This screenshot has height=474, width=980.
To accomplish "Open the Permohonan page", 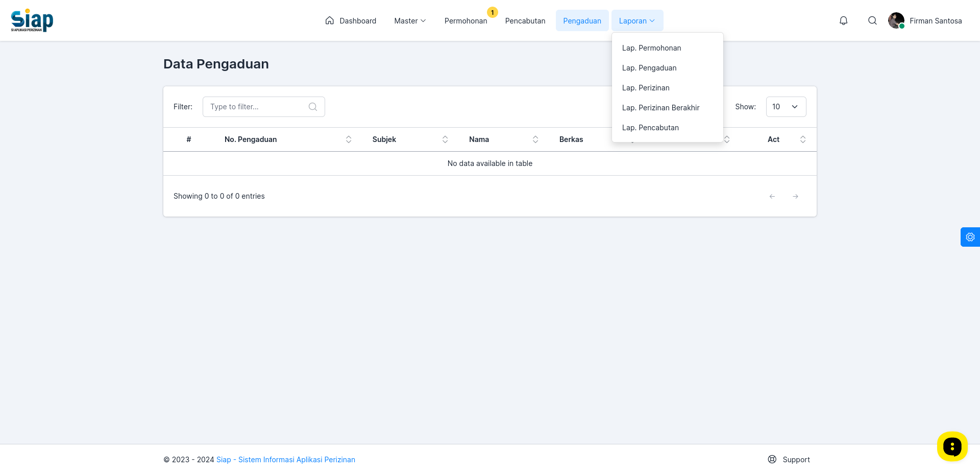I will 465,20.
